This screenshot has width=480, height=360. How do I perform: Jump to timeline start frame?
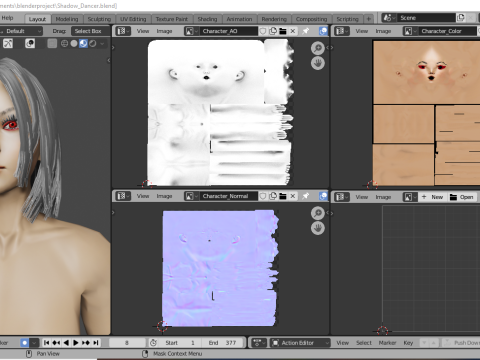point(47,343)
